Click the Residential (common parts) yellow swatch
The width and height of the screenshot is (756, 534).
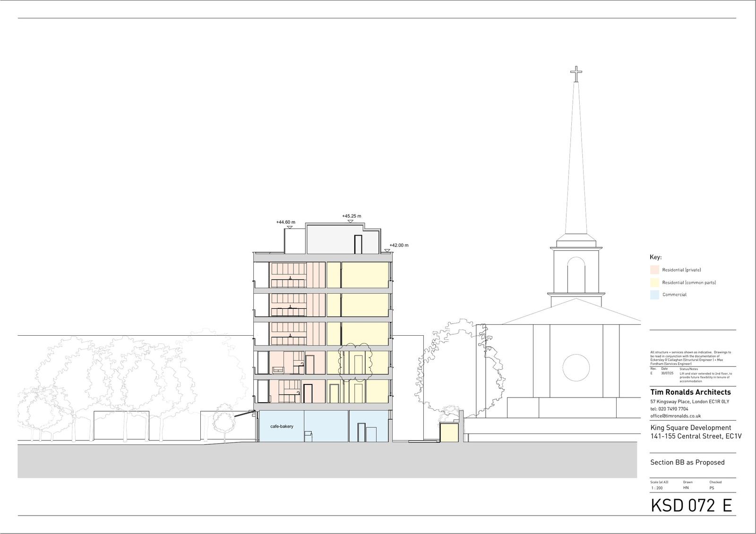(x=654, y=282)
